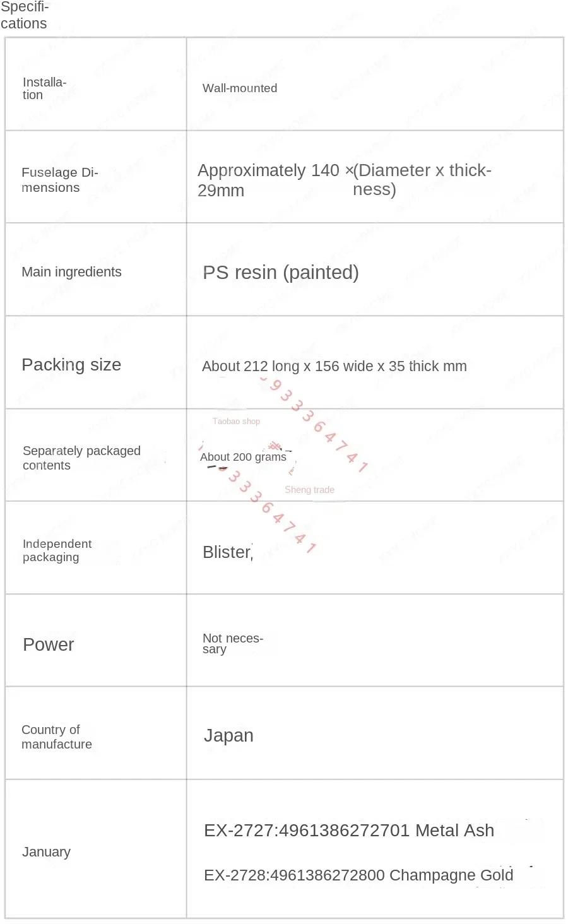
Task: Click the Wall-mounted value
Action: 240,88
